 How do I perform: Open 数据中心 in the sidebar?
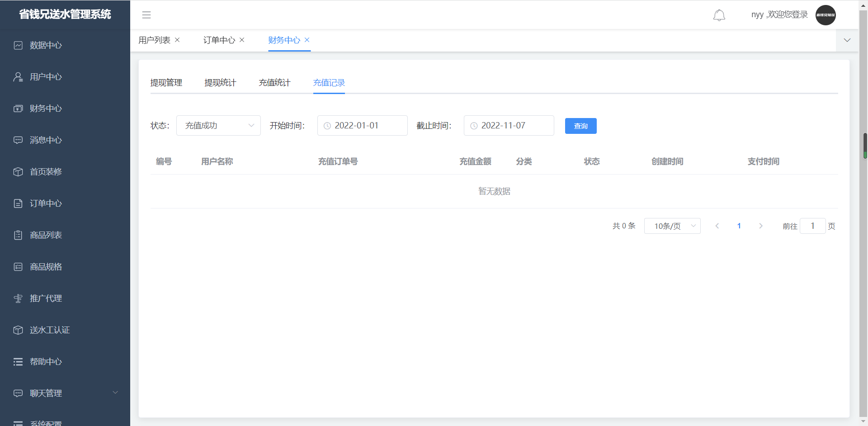[46, 45]
